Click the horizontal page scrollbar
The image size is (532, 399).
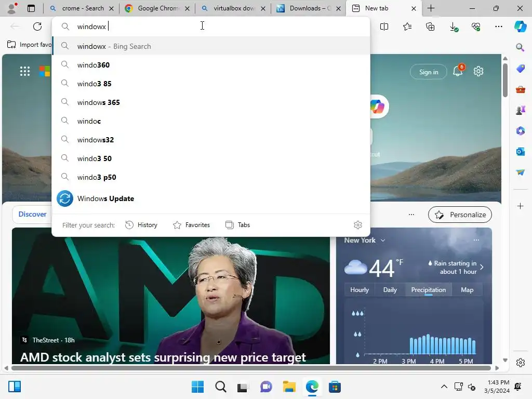pos(251,368)
